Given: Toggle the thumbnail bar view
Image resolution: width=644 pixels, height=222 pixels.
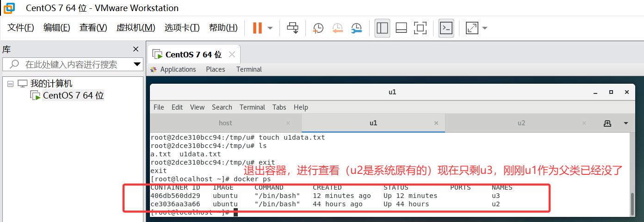Looking at the screenshot, I should (x=401, y=28).
